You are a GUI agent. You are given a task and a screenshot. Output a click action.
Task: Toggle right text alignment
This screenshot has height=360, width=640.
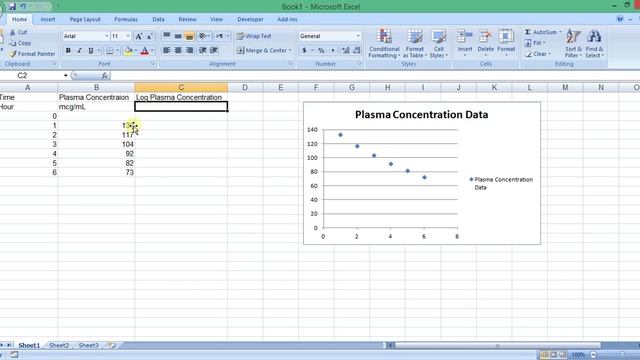(x=189, y=50)
